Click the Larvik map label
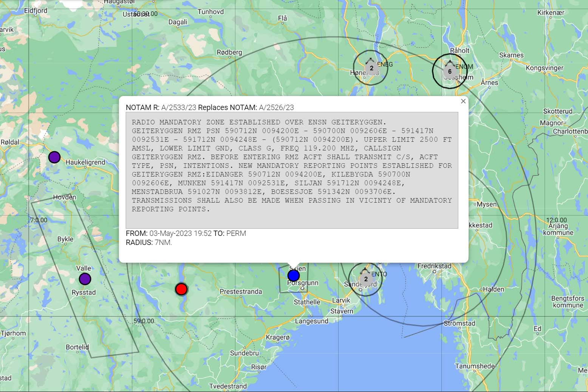Screen dimensions: 588x392 341,300
